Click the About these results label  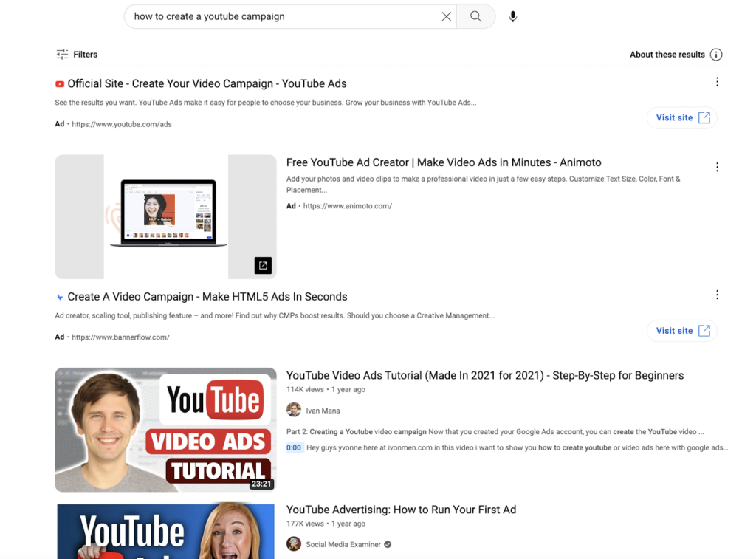pos(667,55)
